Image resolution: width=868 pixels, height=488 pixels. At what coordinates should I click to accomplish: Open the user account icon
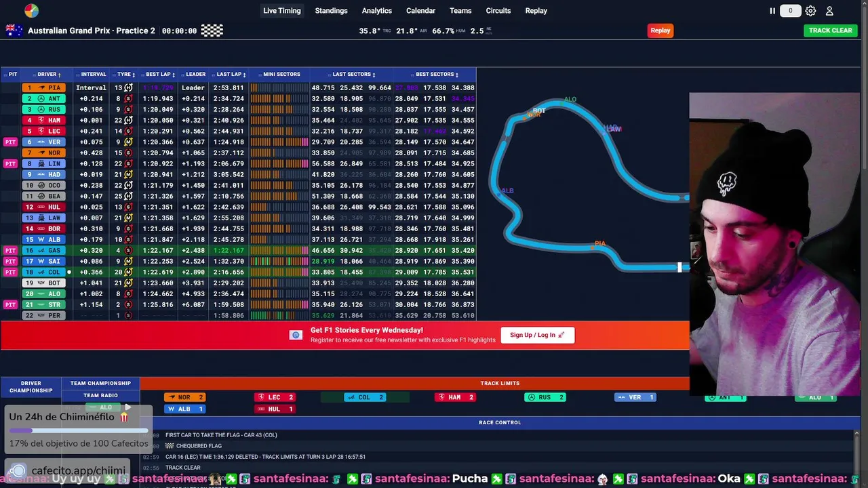829,11
